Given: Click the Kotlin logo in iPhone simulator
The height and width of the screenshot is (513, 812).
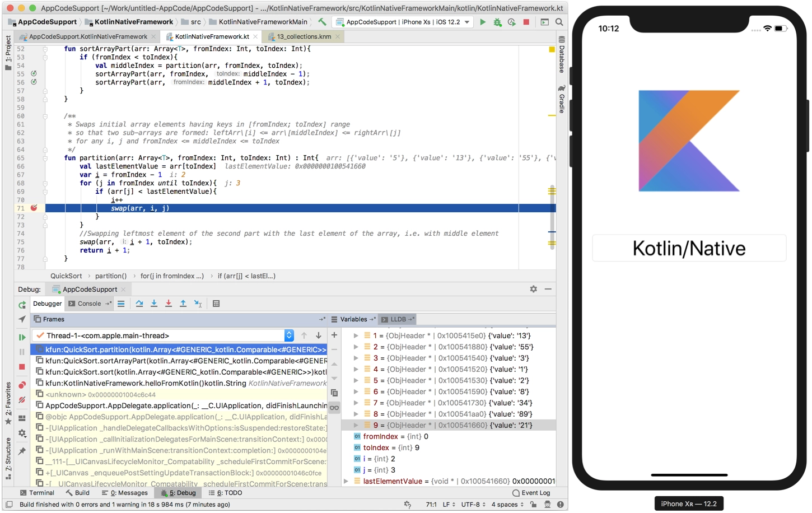Looking at the screenshot, I should pyautogui.click(x=689, y=141).
